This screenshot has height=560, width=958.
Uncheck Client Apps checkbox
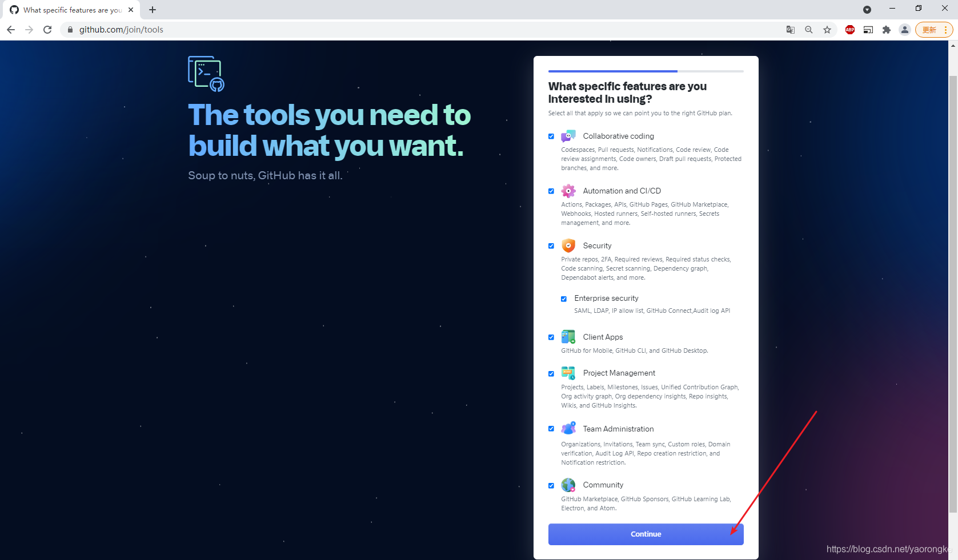point(551,337)
